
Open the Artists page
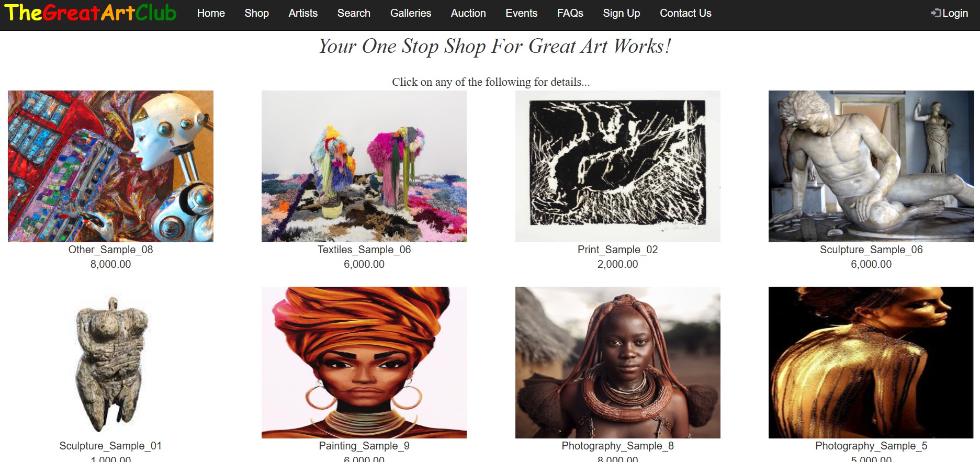click(x=303, y=13)
